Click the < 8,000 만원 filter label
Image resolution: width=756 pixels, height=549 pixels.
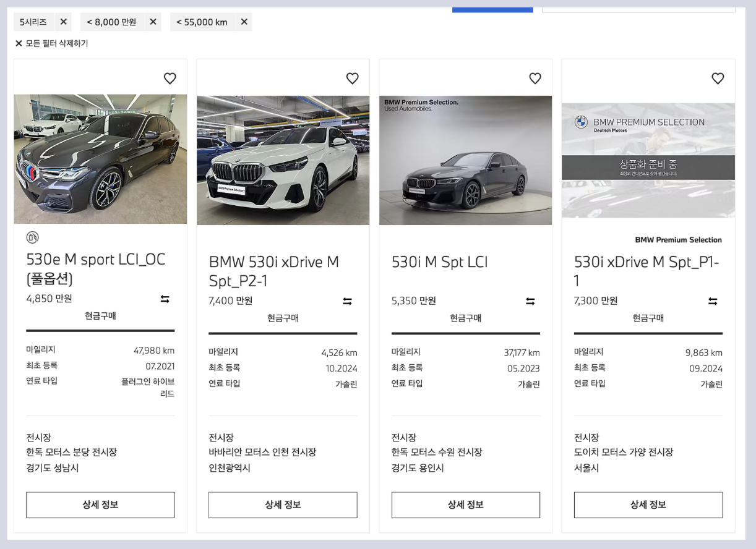pyautogui.click(x=111, y=22)
